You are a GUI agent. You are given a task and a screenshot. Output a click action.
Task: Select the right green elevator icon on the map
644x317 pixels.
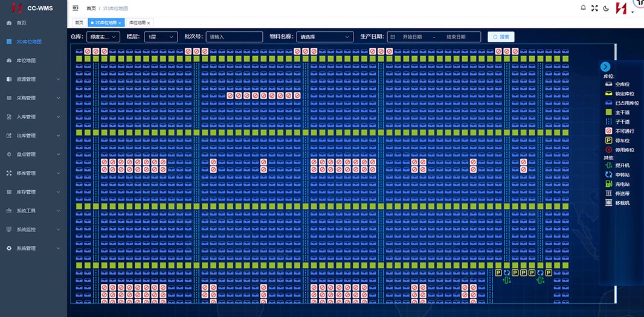[540, 280]
